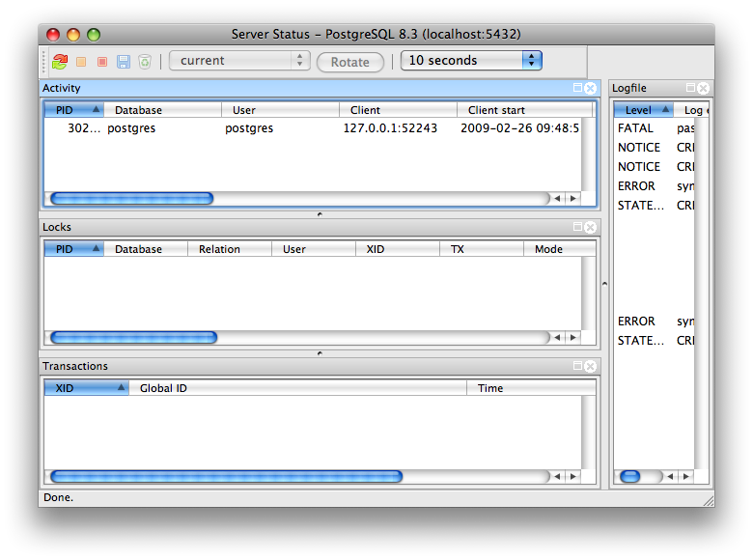Click the orange cancel query toolbar icon
Screen dimensions: 753x560
(81, 61)
